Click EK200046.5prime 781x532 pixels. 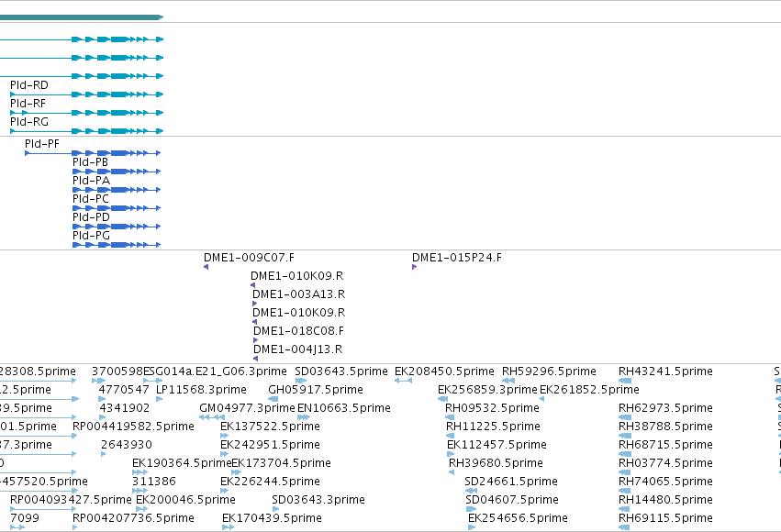click(185, 500)
